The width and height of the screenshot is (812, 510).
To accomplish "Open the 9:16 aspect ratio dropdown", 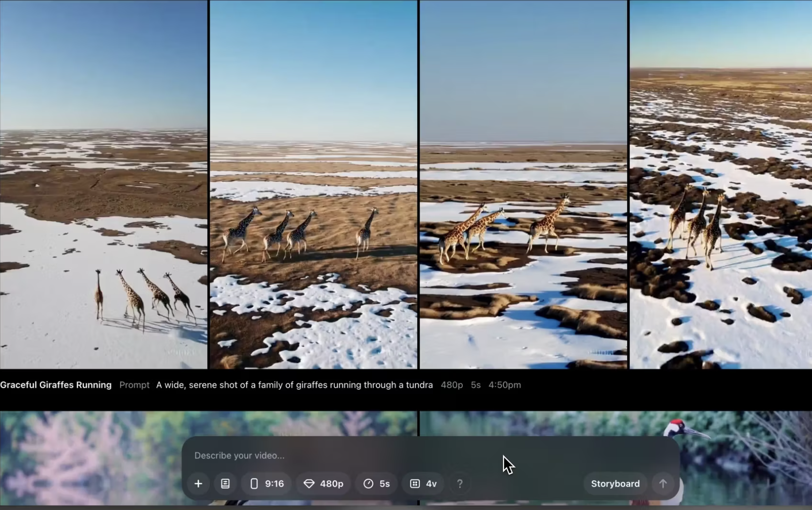I will [267, 483].
